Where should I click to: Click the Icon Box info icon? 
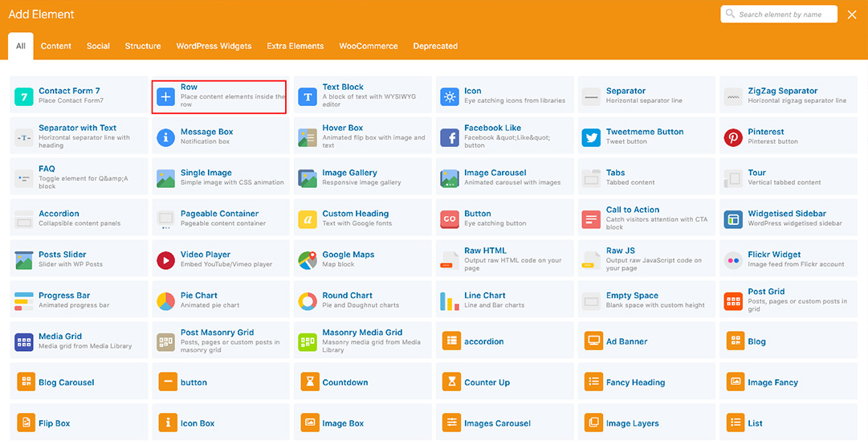click(x=168, y=423)
